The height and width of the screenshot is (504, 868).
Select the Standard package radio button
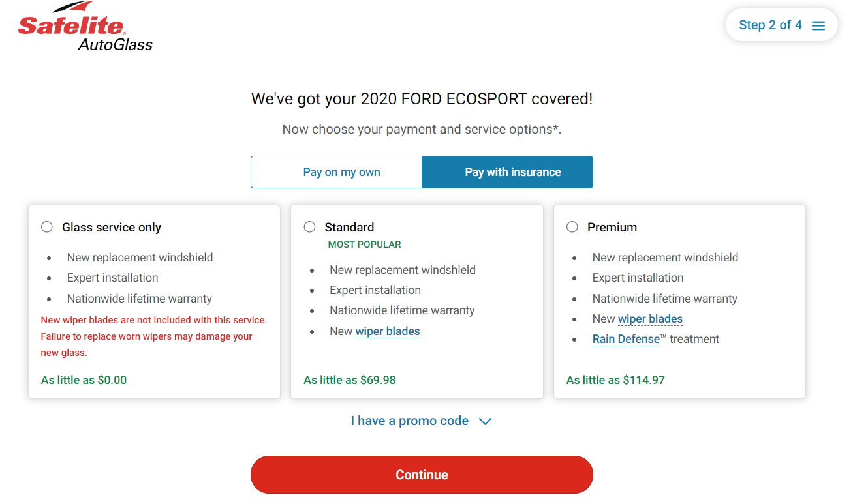point(309,227)
